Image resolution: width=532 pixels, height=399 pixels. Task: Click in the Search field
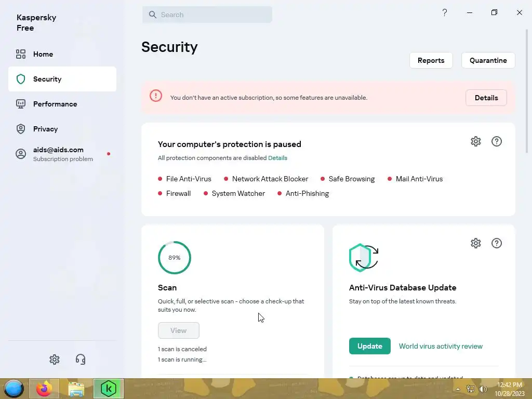[x=207, y=15]
